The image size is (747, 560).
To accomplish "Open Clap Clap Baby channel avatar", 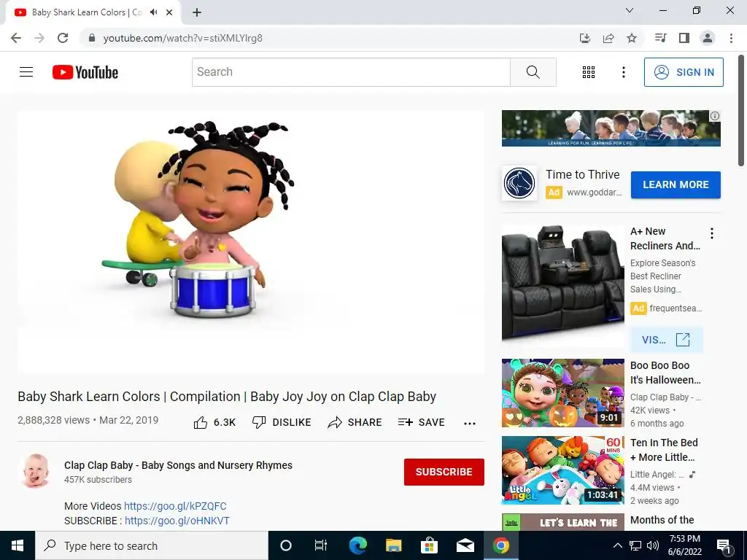I will (36, 471).
